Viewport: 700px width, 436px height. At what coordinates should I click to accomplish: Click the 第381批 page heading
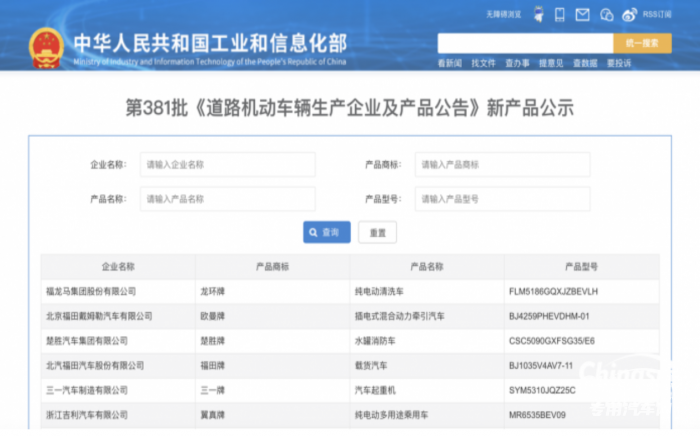pyautogui.click(x=350, y=108)
